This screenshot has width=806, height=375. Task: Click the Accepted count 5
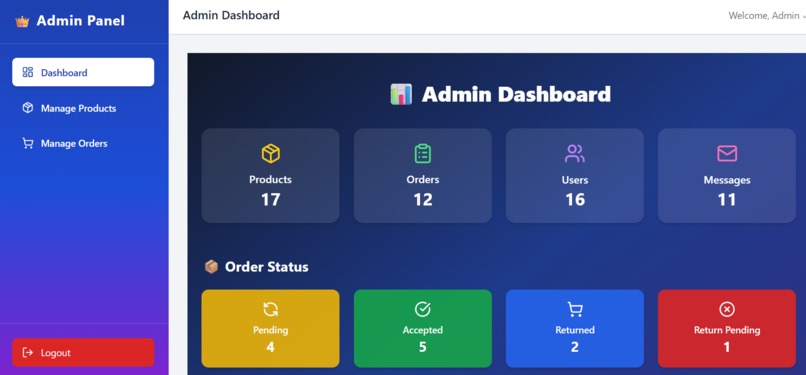(x=423, y=347)
